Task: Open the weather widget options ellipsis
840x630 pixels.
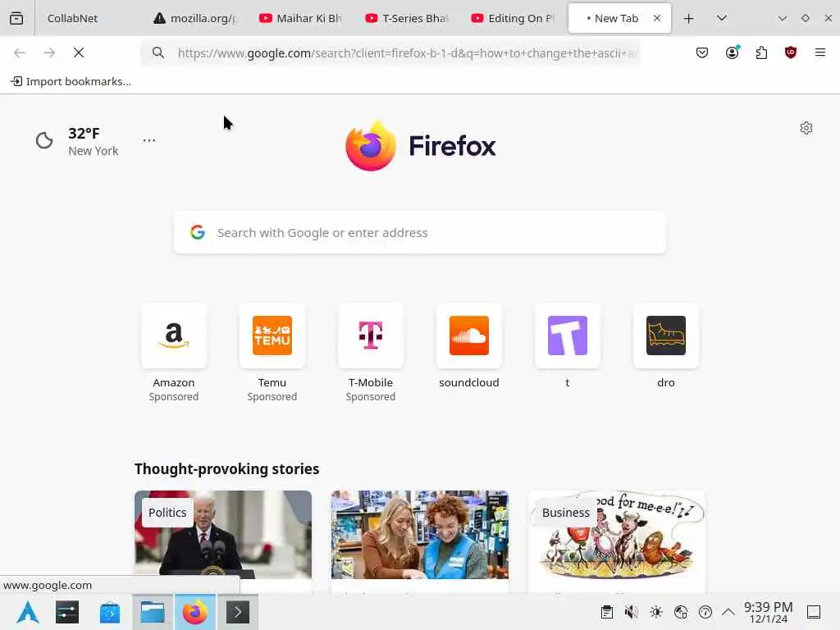Action: pyautogui.click(x=149, y=140)
